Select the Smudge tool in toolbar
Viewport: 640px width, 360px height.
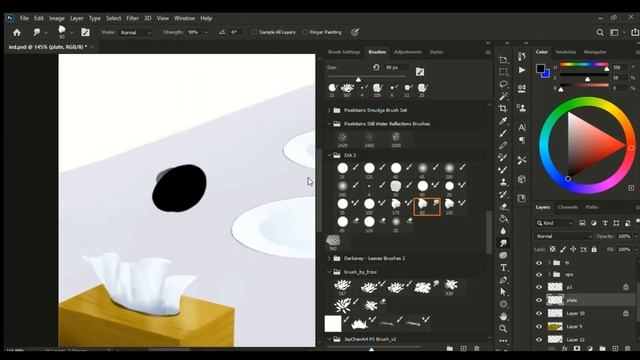(x=503, y=243)
